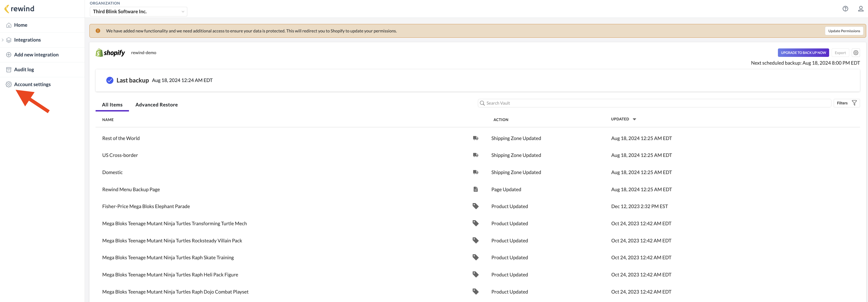Expand the Integrations sidebar chevron
The width and height of the screenshot is (868, 302).
3,40
